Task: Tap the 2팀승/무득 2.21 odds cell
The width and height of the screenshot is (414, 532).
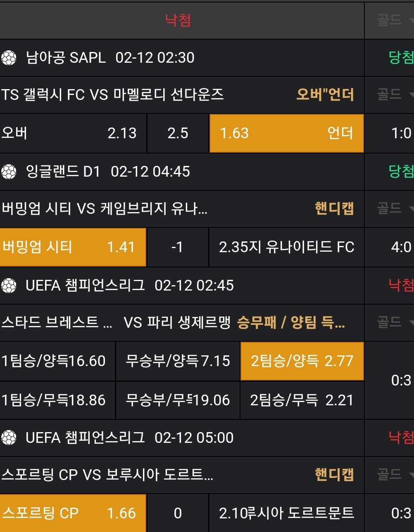Action: coord(302,400)
